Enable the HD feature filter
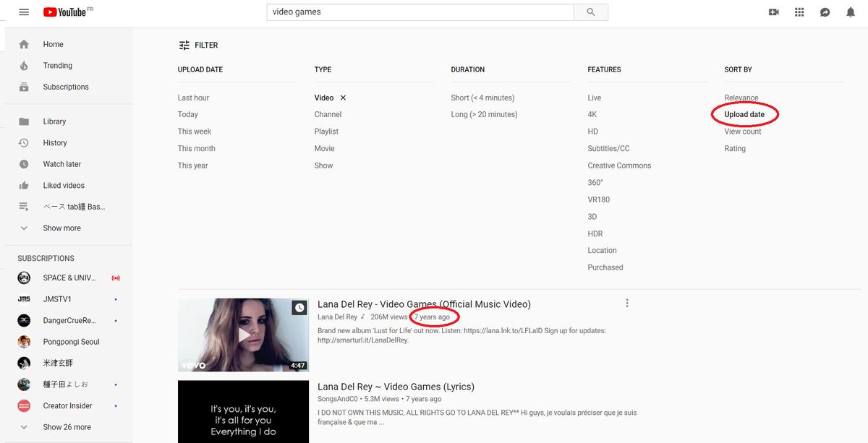This screenshot has height=443, width=868. tap(592, 132)
